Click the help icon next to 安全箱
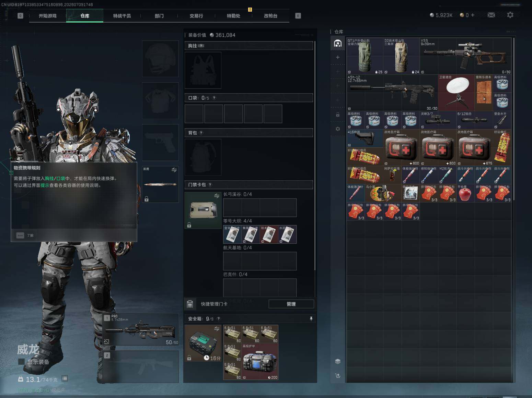This screenshot has width=532, height=398. point(219,319)
